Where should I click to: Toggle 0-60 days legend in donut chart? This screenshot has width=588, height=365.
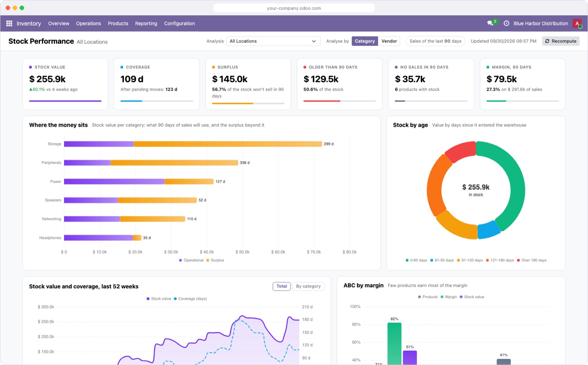point(416,260)
